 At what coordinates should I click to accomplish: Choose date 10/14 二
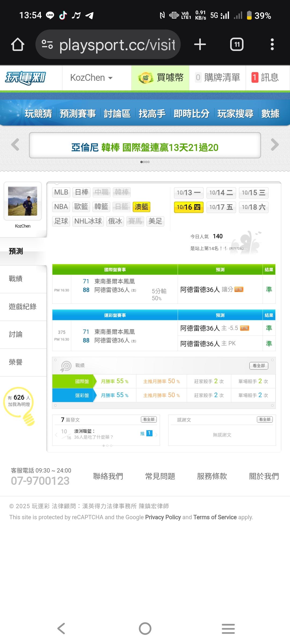pyautogui.click(x=221, y=193)
